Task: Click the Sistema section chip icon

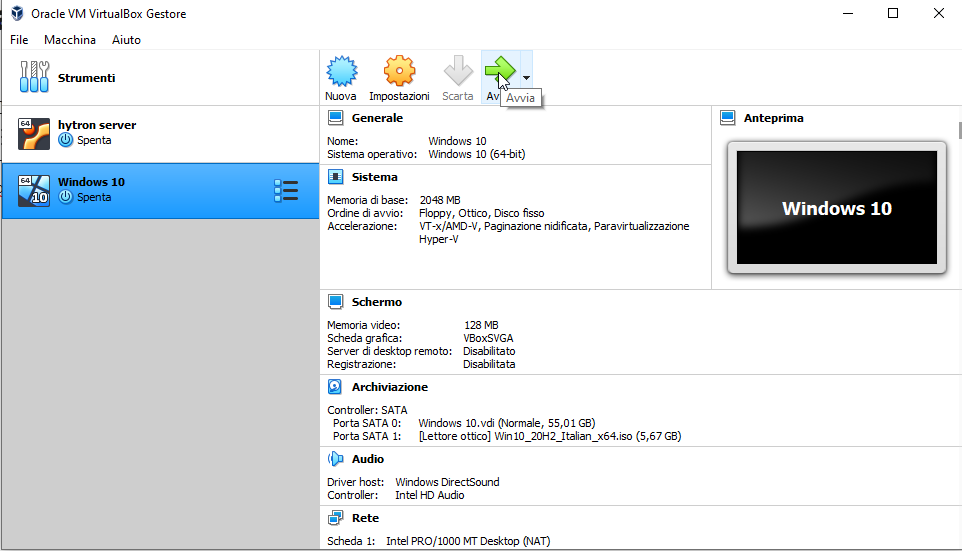Action: pos(336,177)
